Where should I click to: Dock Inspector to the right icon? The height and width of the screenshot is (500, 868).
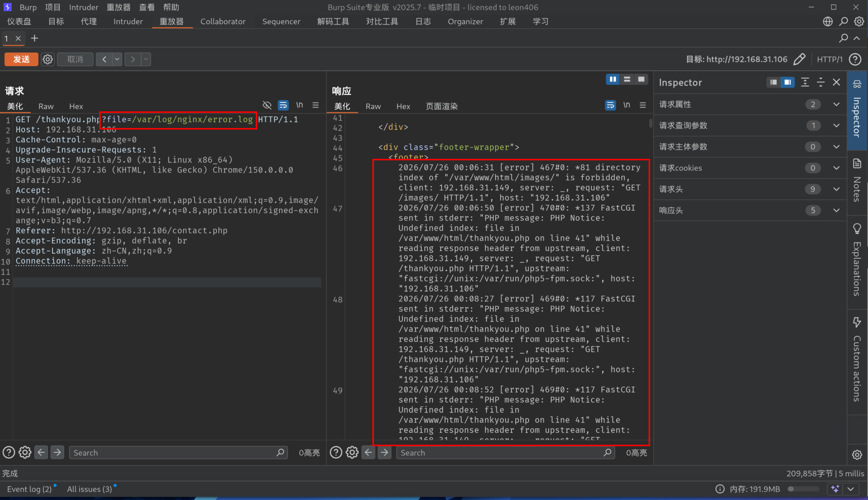point(787,82)
